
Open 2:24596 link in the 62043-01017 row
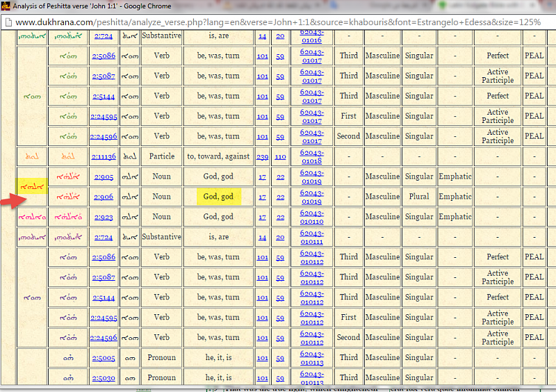pos(104,137)
